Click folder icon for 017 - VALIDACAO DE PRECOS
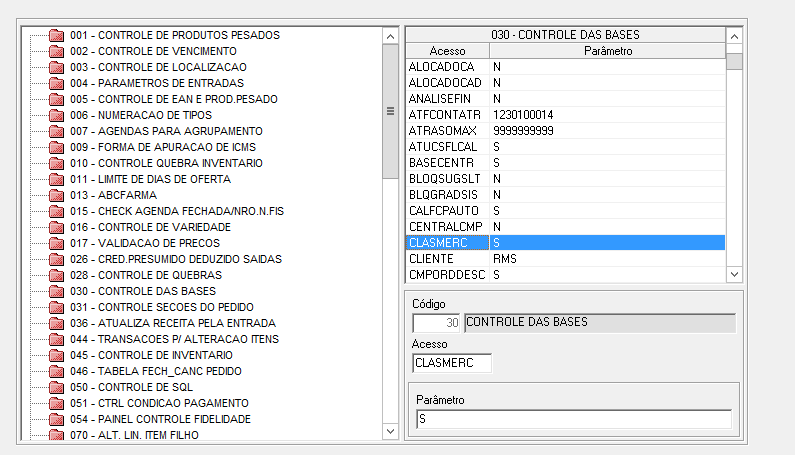The width and height of the screenshot is (795, 455). [x=56, y=243]
